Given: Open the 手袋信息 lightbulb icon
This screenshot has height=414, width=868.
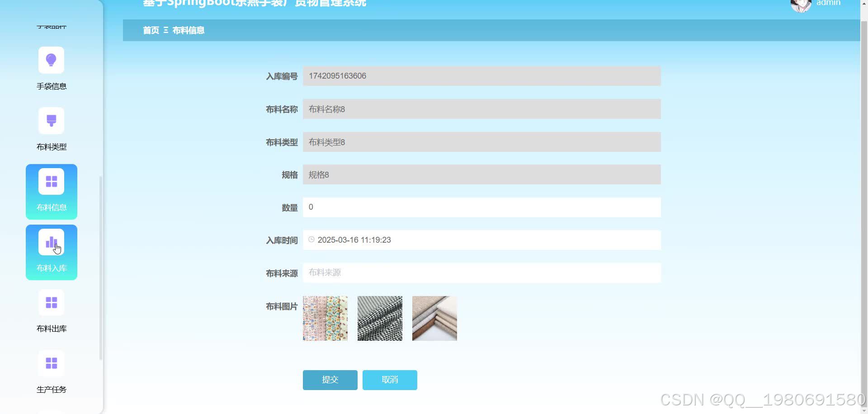Looking at the screenshot, I should (51, 60).
